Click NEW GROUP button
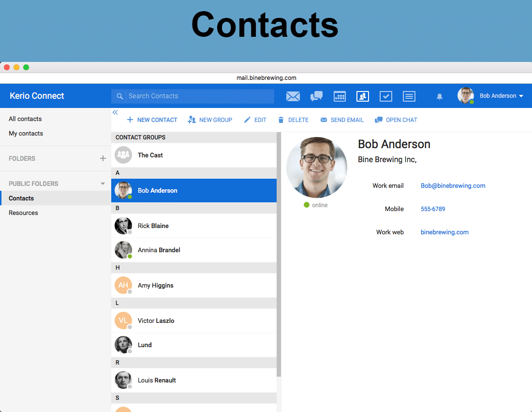Viewport: 532px width, 412px height. [x=210, y=120]
